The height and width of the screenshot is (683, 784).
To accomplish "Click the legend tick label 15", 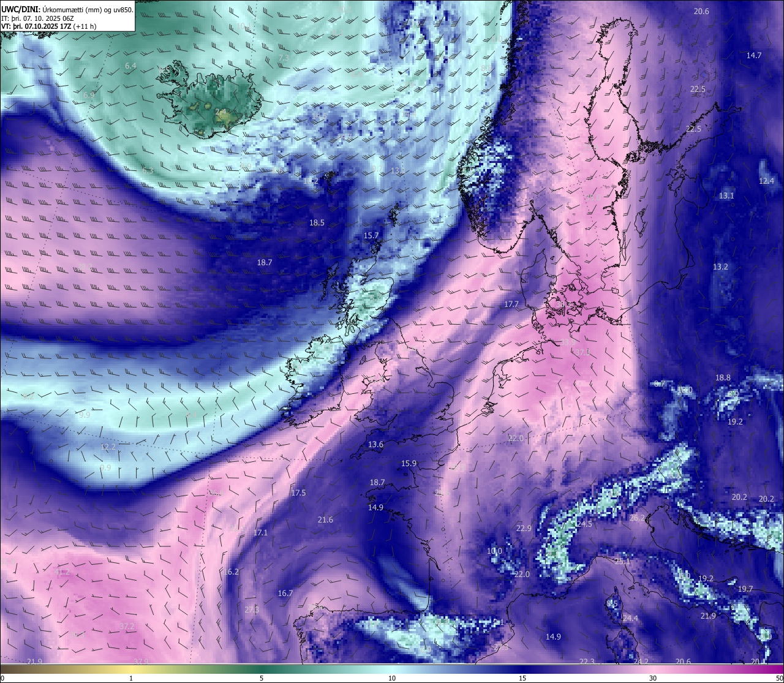I will pyautogui.click(x=522, y=678).
